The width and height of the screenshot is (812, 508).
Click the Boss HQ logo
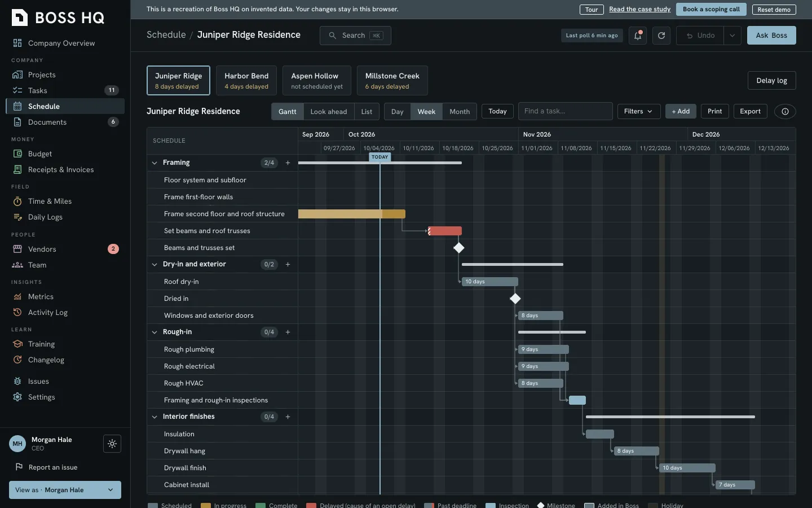click(x=58, y=17)
